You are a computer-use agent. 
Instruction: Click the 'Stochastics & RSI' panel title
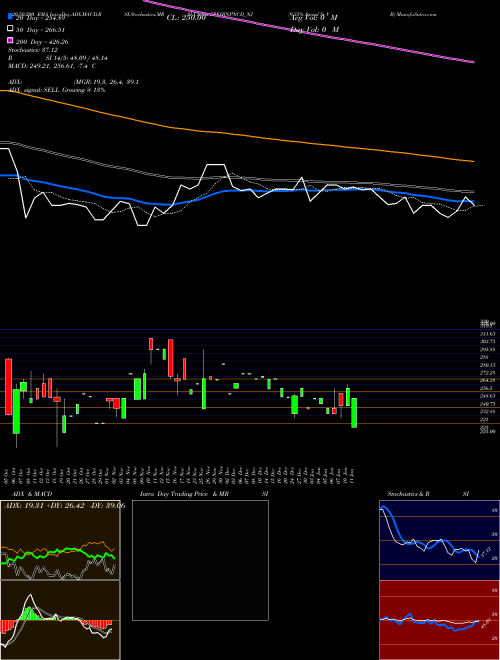coord(428,494)
